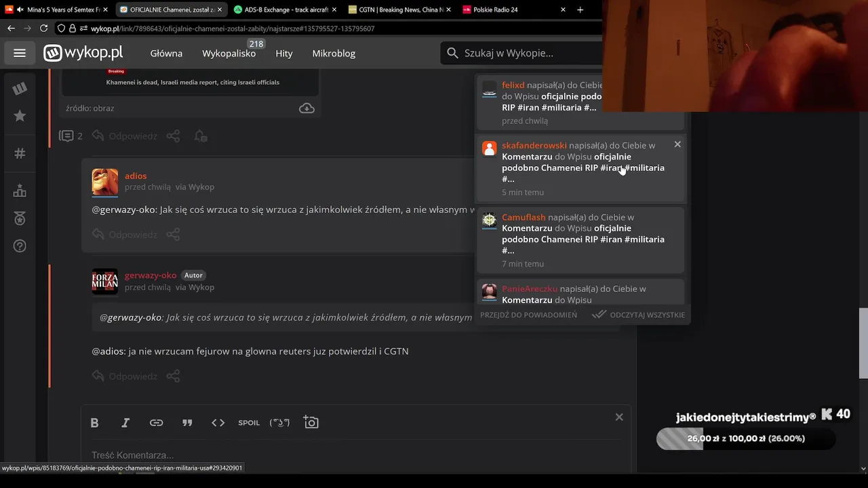Open adios user profile link
The image size is (868, 488).
(136, 176)
